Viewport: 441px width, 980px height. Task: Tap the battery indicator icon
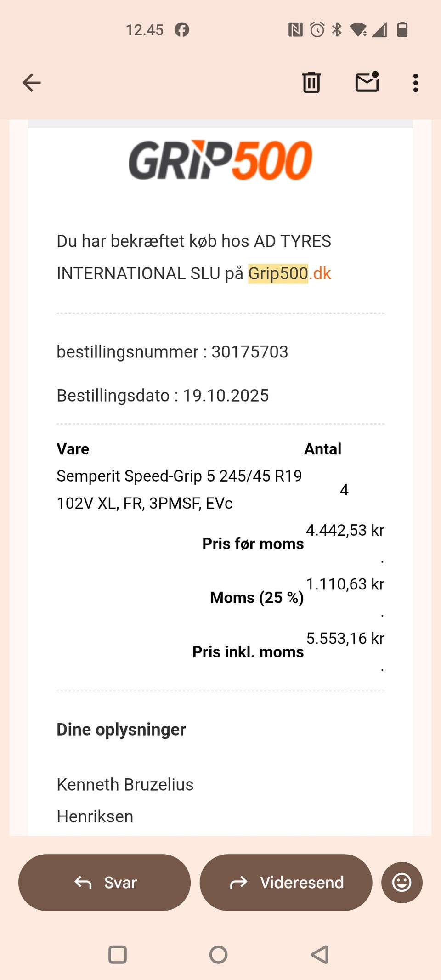(x=402, y=29)
